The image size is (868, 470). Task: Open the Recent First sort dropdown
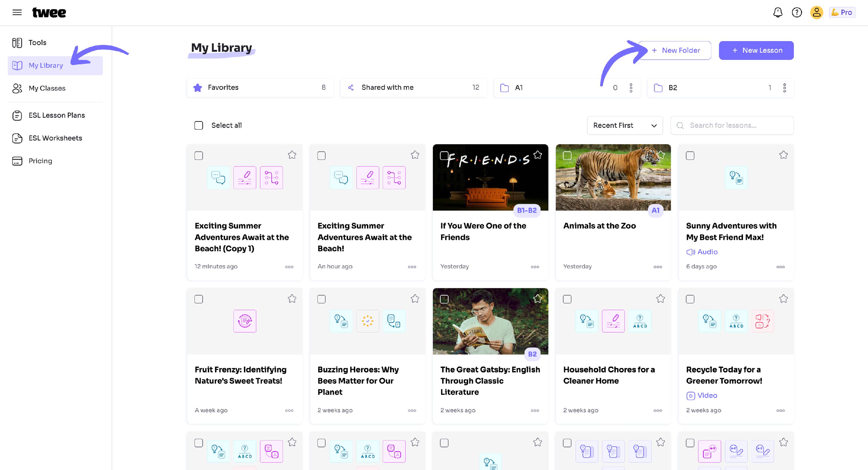point(625,125)
